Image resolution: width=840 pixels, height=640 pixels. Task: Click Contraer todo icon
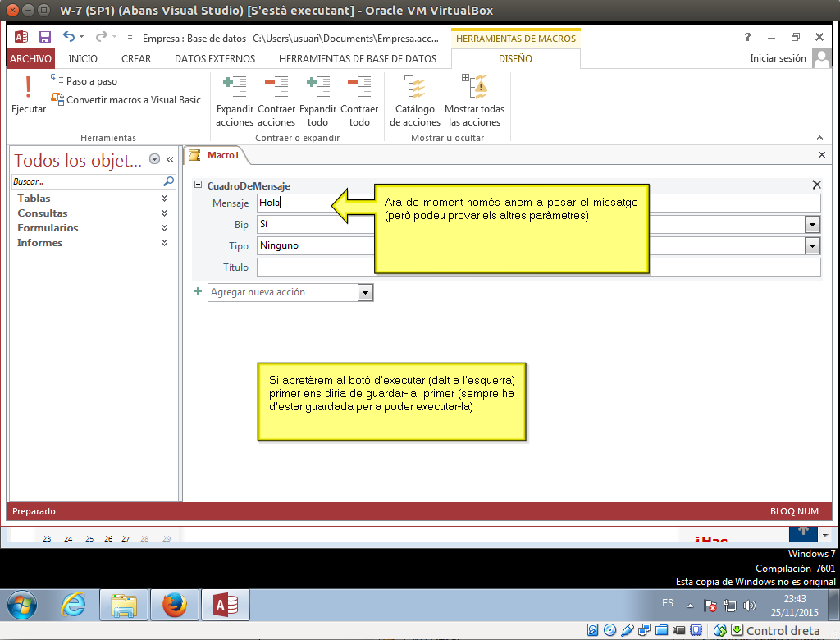click(359, 101)
